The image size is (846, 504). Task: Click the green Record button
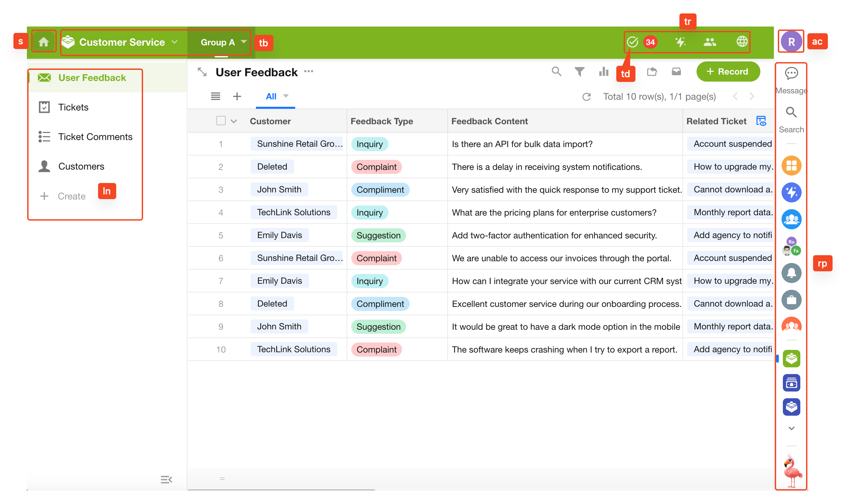click(728, 72)
